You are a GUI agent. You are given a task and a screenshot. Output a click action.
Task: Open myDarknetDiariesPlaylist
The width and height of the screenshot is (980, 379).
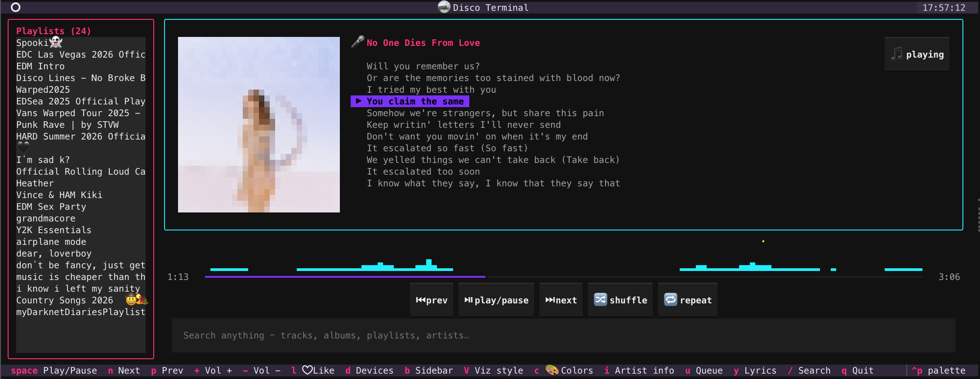[x=81, y=312]
